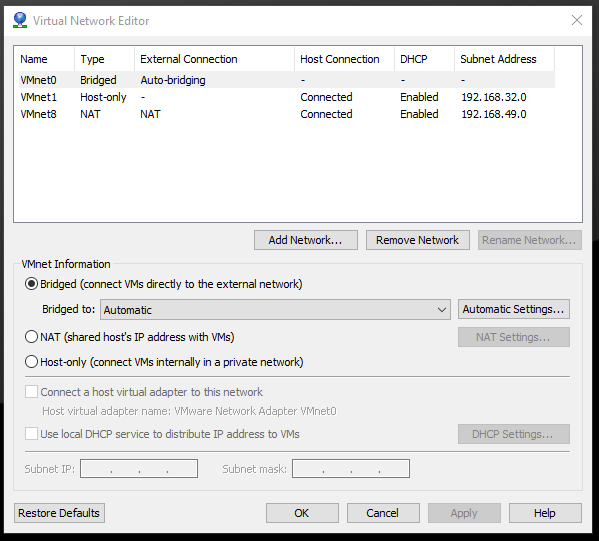
Task: Select the VMnet0 row in the list
Action: tap(287, 80)
